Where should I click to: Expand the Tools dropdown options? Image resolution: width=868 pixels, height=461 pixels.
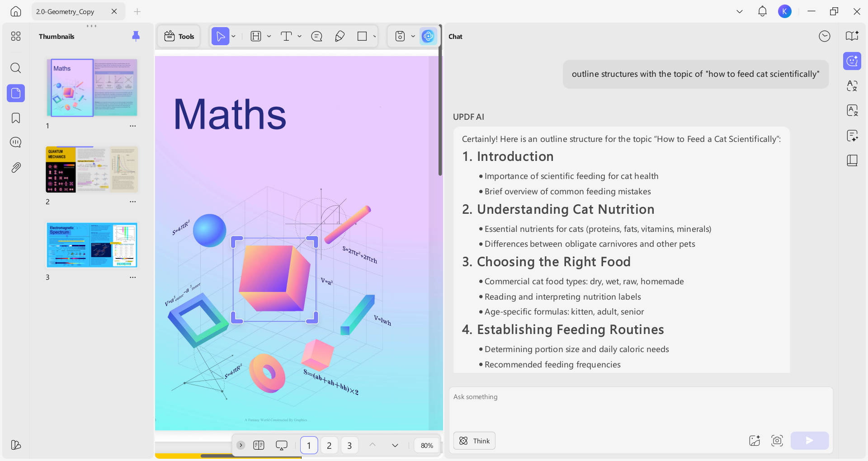click(x=179, y=36)
